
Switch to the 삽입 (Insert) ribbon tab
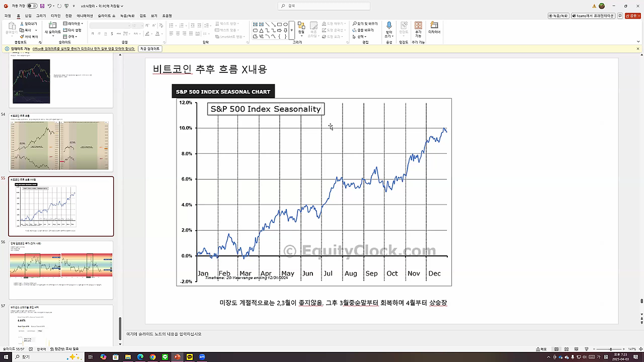point(28,16)
